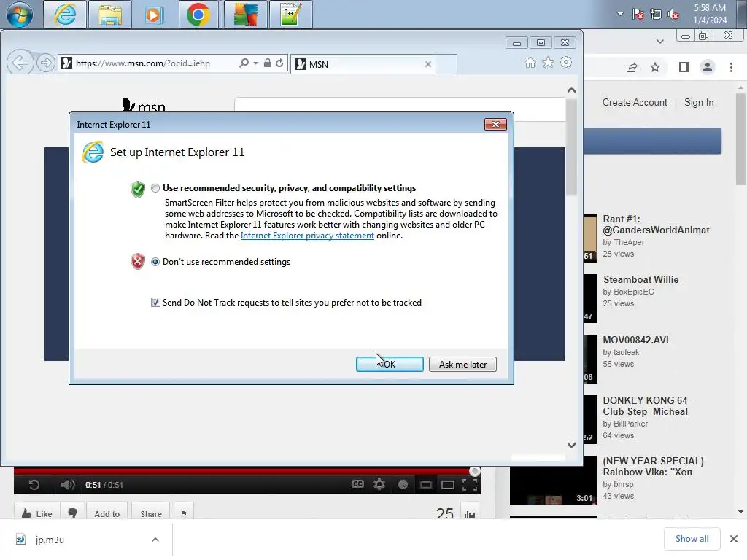Select Don't use recommended settings radio
The image size is (747, 560).
click(155, 262)
